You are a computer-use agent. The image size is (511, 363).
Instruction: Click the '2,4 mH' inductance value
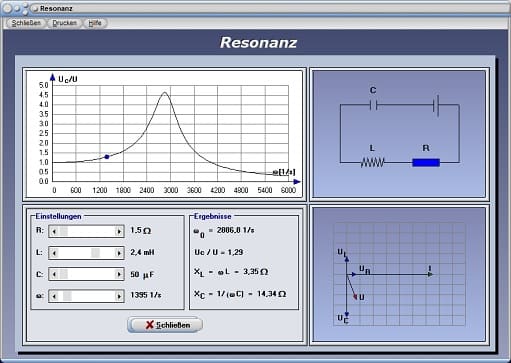[x=142, y=252]
